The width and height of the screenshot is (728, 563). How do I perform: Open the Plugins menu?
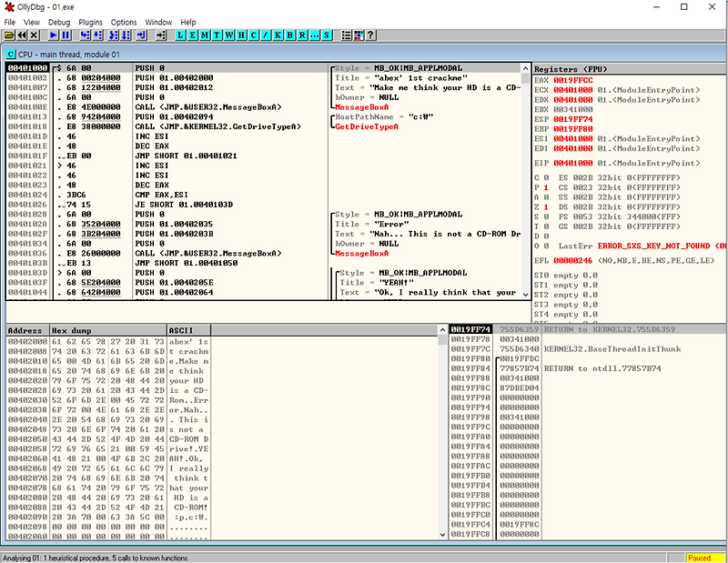tap(89, 22)
